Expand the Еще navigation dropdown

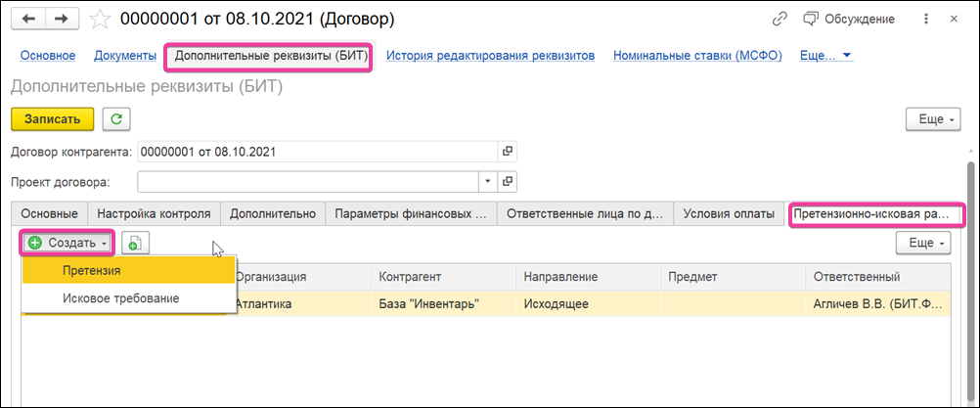coord(826,56)
